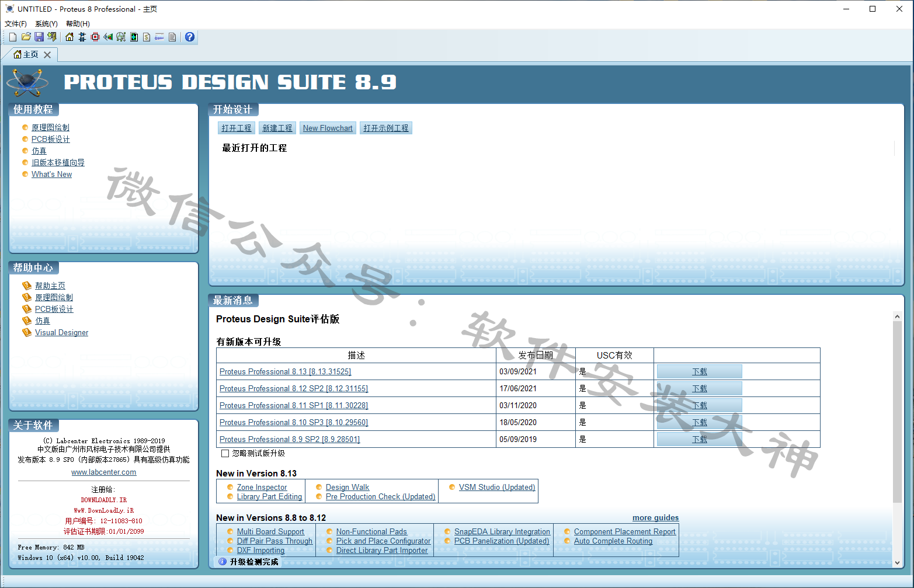
Task: Open the Multi Board Support link
Action: [270, 531]
